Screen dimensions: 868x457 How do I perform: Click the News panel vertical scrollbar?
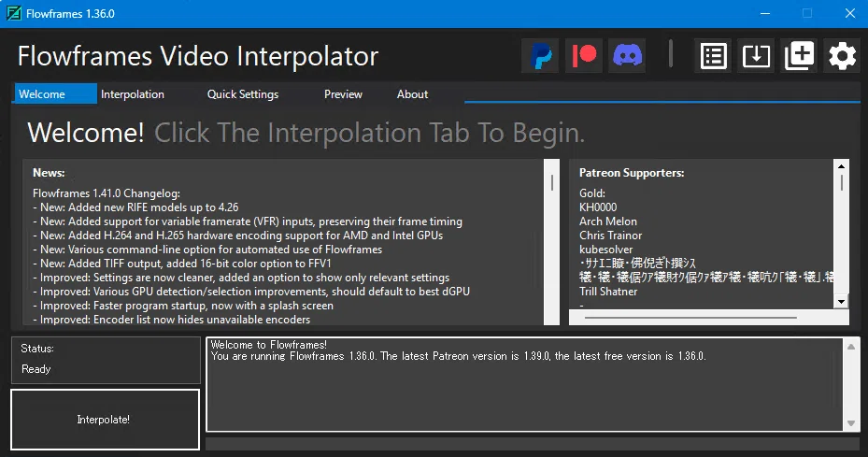(x=552, y=242)
